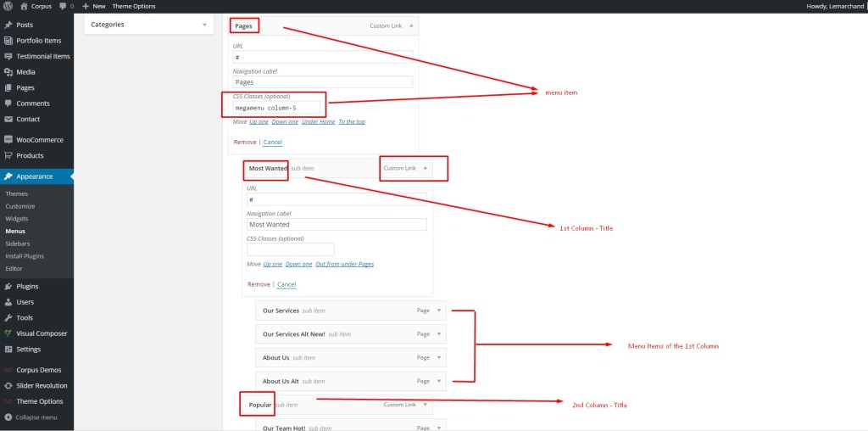
Task: Click the Media icon in sidebar
Action: pyautogui.click(x=8, y=72)
